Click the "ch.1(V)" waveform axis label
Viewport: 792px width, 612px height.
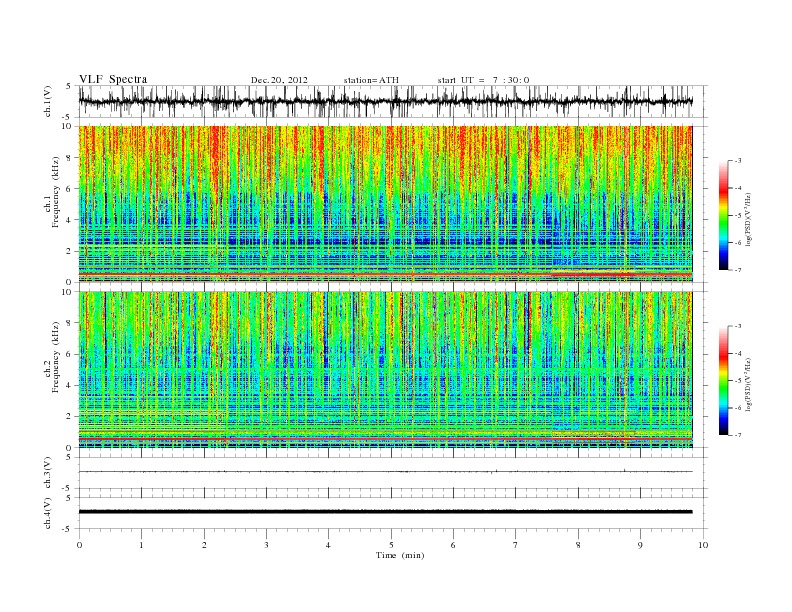(47, 101)
